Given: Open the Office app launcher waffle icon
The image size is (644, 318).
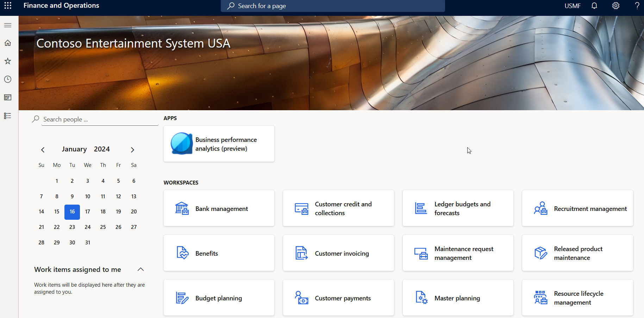Looking at the screenshot, I should (8, 6).
